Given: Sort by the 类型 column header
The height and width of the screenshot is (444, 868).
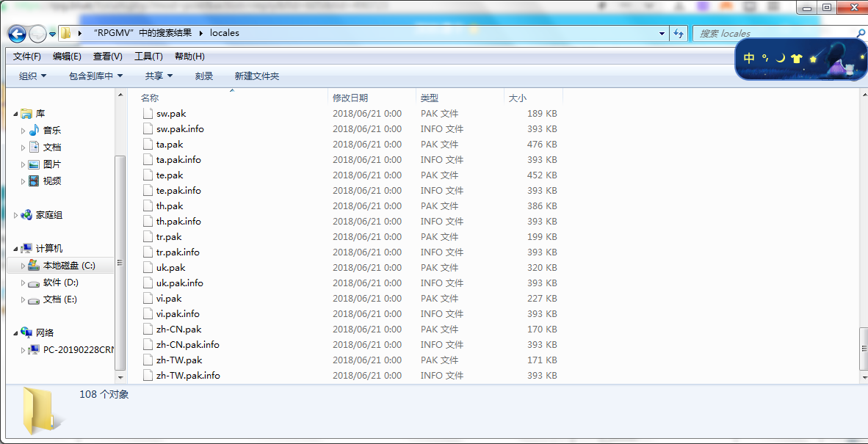Looking at the screenshot, I should pos(430,98).
